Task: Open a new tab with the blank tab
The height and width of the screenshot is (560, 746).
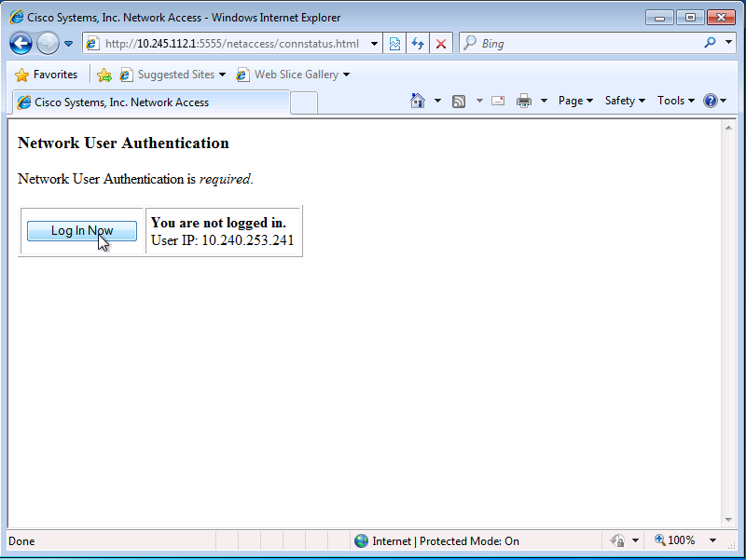Action: point(304,102)
